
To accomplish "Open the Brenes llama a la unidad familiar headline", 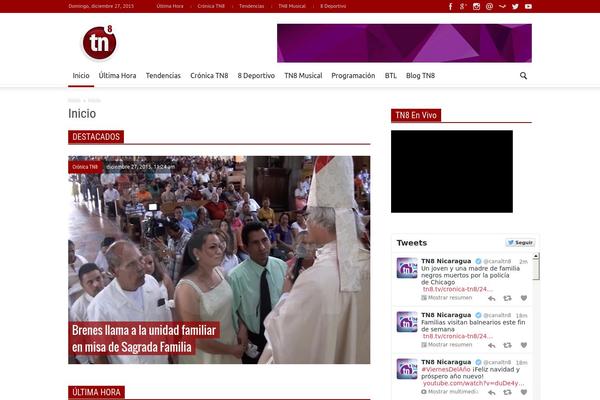I will point(144,339).
